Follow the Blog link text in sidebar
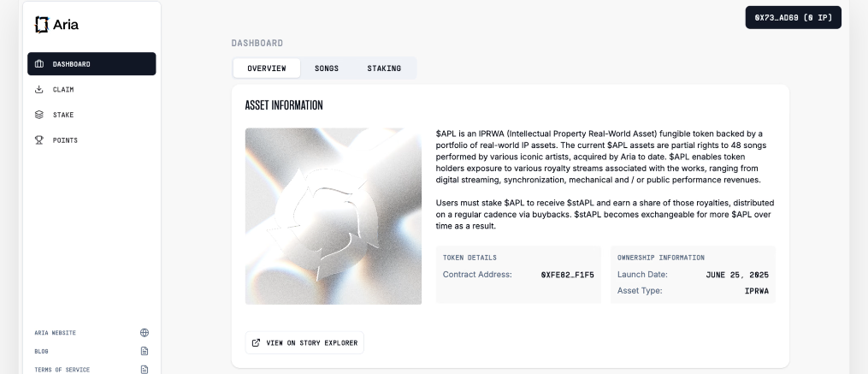 (41, 351)
